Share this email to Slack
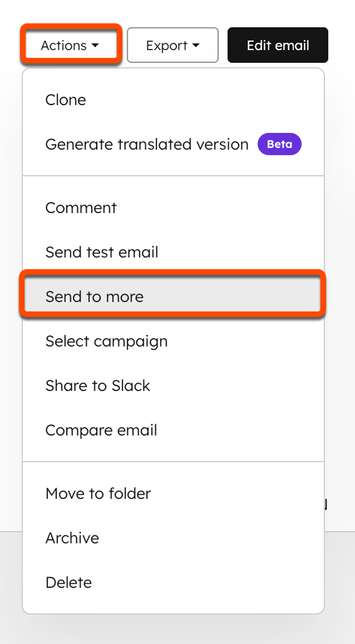 click(98, 386)
